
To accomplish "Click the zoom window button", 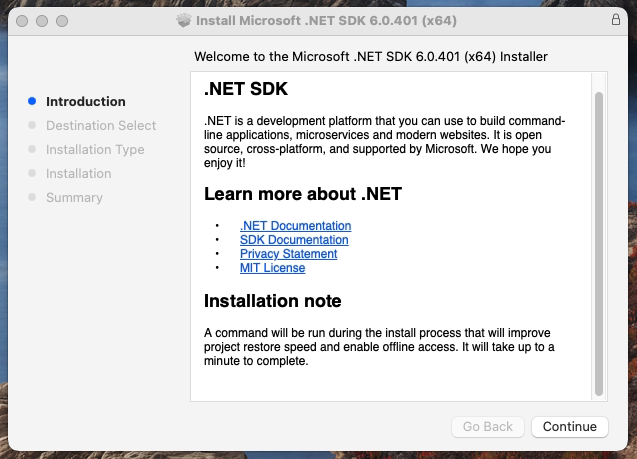I will 62,21.
